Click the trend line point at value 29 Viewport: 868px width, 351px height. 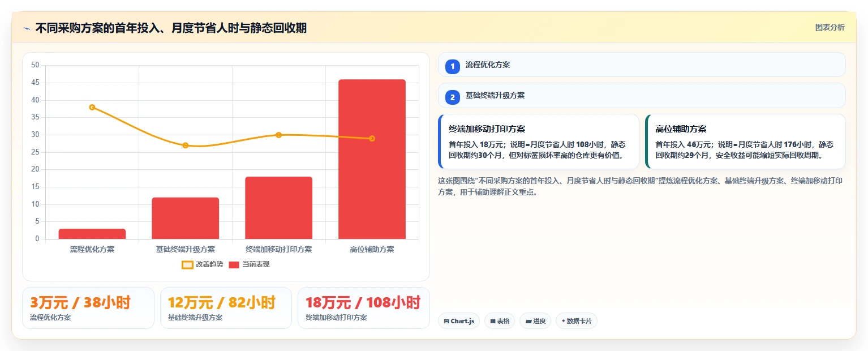[372, 138]
